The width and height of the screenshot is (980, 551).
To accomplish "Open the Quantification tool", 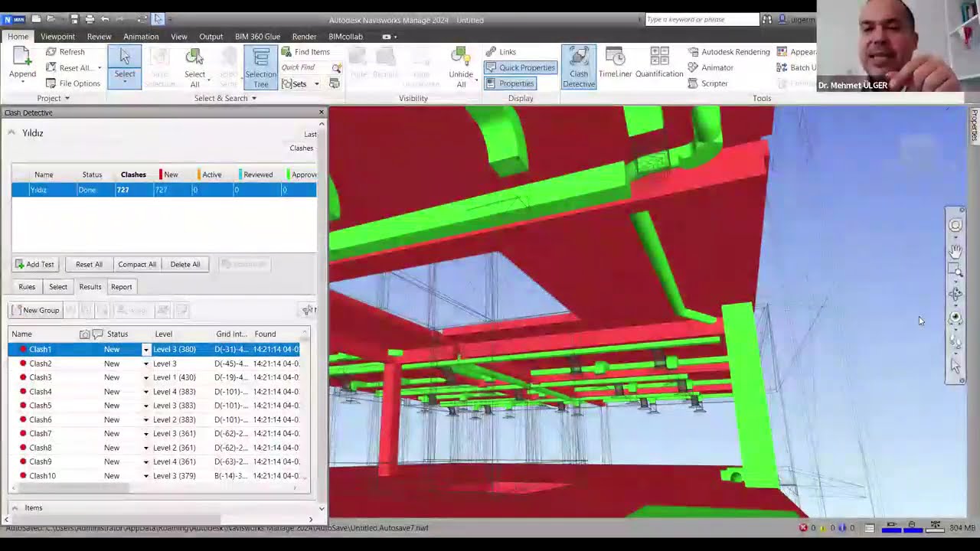I will [x=659, y=63].
